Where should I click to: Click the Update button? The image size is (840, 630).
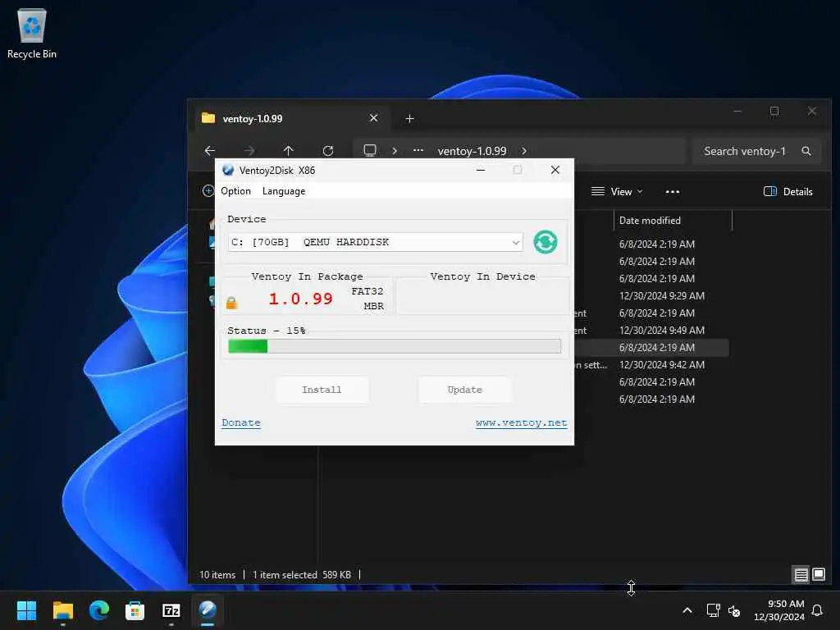click(464, 390)
